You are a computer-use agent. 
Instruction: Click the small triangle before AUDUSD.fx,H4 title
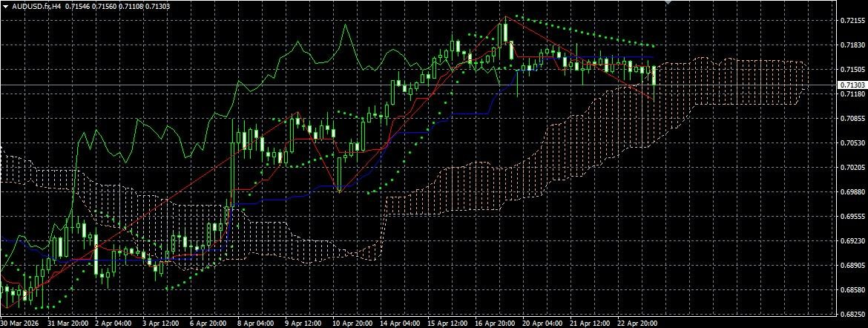(x=5, y=6)
